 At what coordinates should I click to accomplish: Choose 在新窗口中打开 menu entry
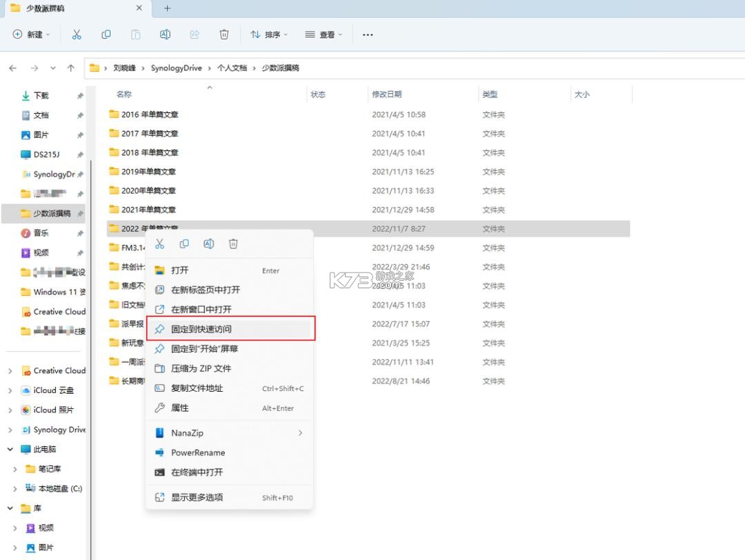[x=230, y=309]
